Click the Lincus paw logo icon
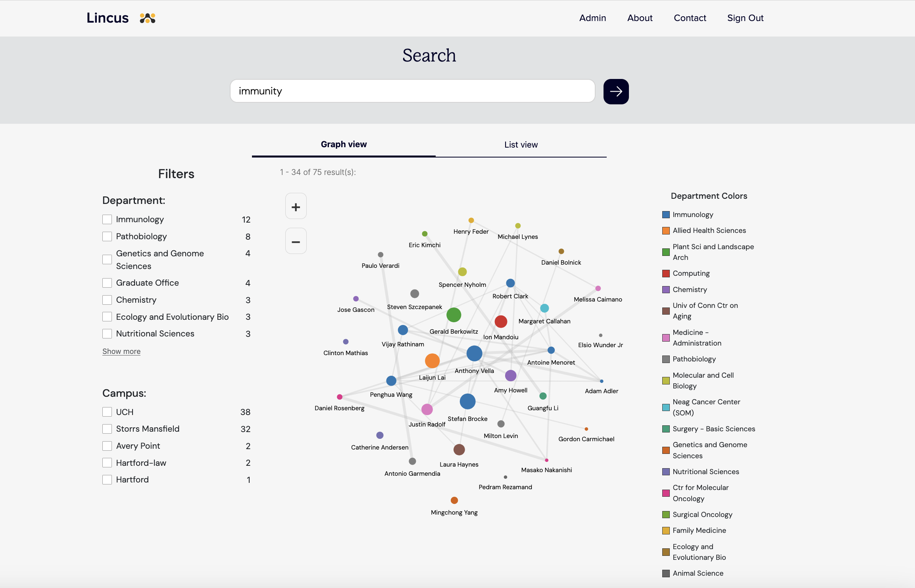915x588 pixels. coord(146,18)
